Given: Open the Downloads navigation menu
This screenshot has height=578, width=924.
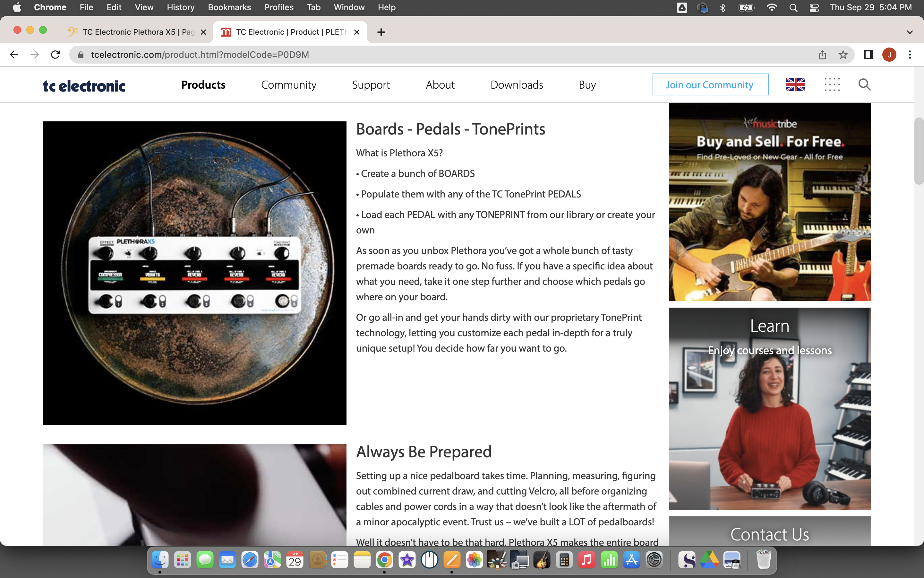Looking at the screenshot, I should 517,84.
